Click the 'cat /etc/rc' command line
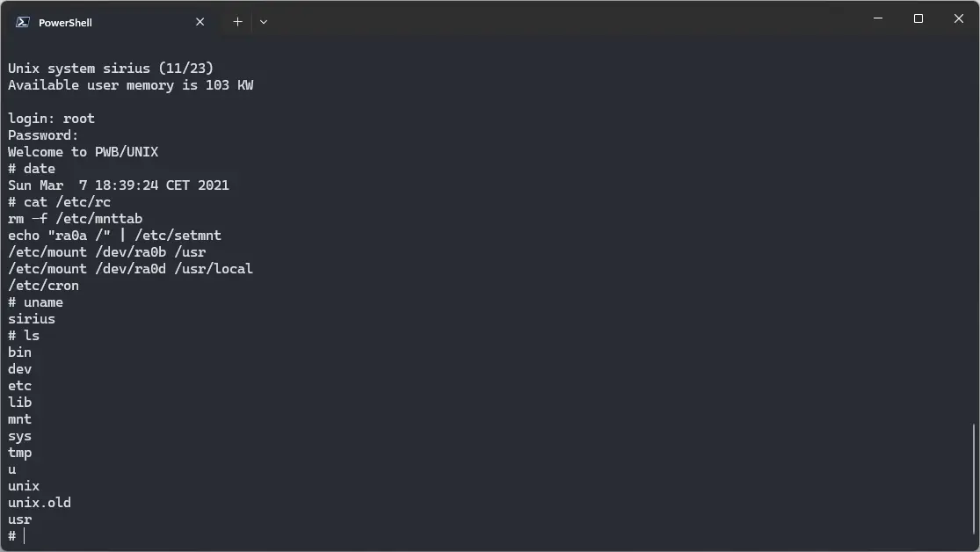 click(x=59, y=201)
